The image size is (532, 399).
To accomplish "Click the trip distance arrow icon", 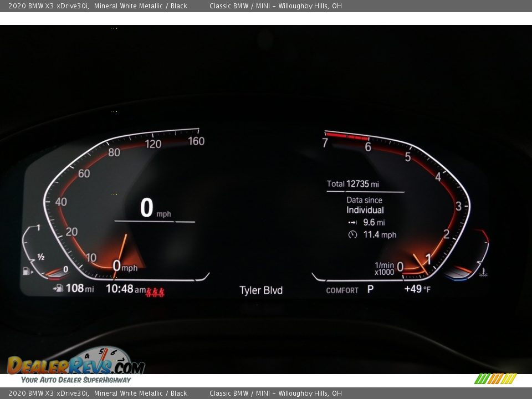I will pyautogui.click(x=352, y=223).
